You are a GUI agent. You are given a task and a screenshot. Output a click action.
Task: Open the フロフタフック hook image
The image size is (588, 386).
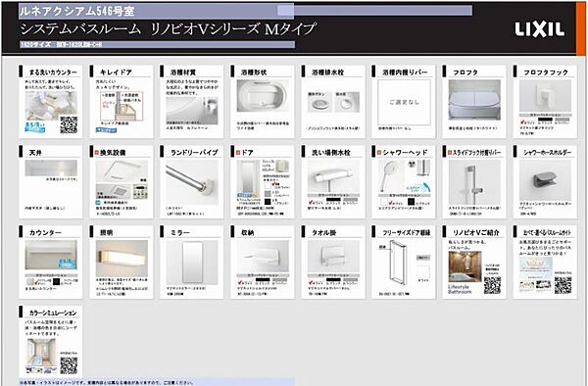[545, 96]
